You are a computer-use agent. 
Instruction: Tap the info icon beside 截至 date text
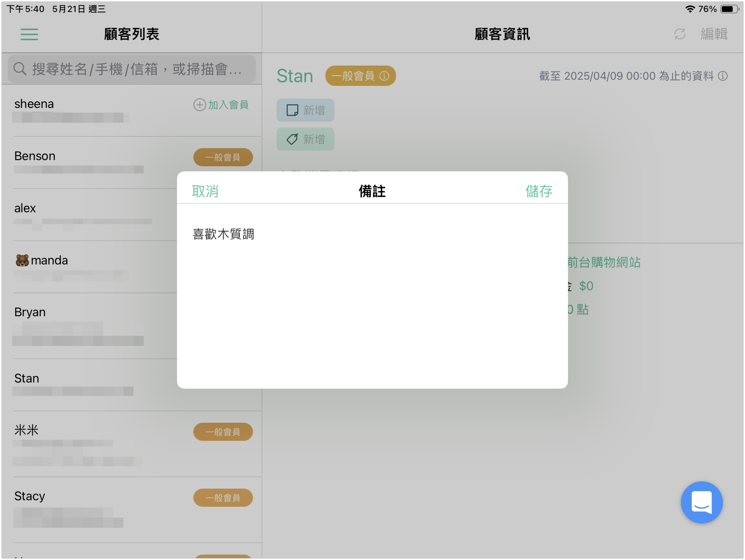[722, 76]
